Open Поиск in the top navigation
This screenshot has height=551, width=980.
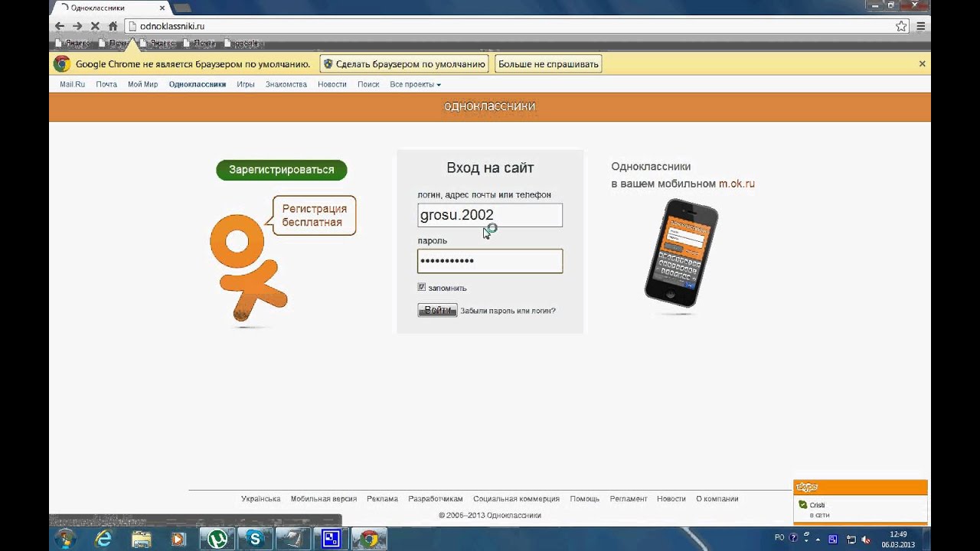[x=368, y=84]
